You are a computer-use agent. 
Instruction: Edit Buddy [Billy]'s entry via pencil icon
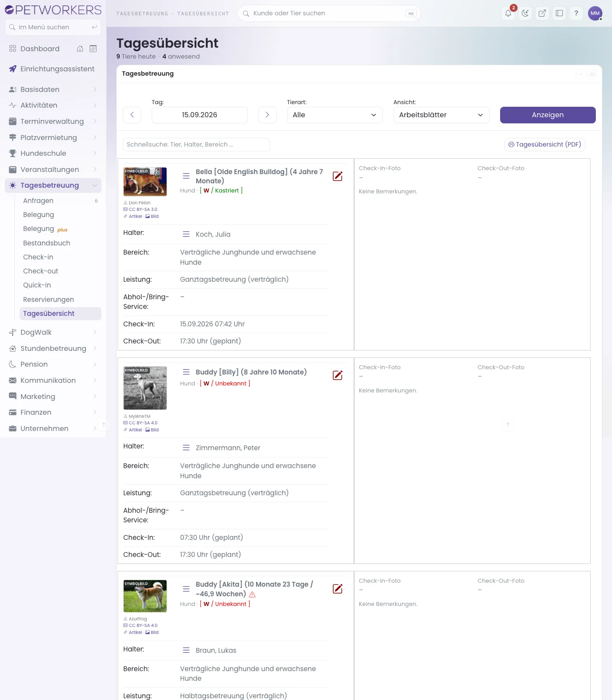[x=337, y=375]
